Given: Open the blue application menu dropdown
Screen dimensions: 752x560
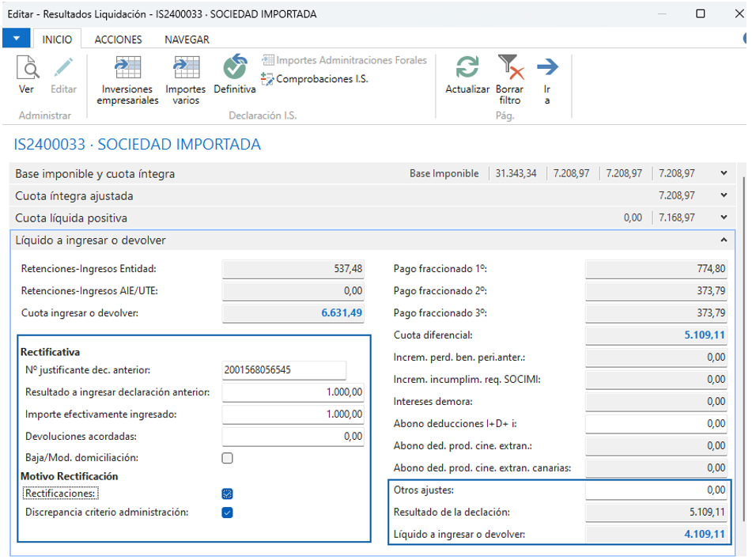Looking at the screenshot, I should click(x=17, y=39).
